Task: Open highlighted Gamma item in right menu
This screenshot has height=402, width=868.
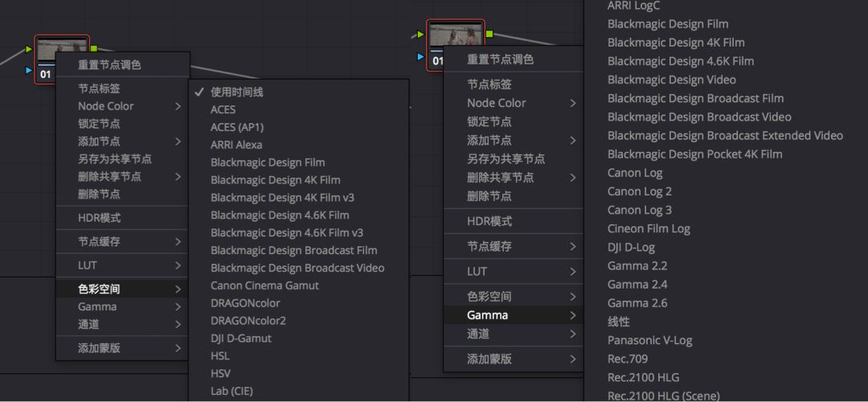Action: (x=514, y=316)
